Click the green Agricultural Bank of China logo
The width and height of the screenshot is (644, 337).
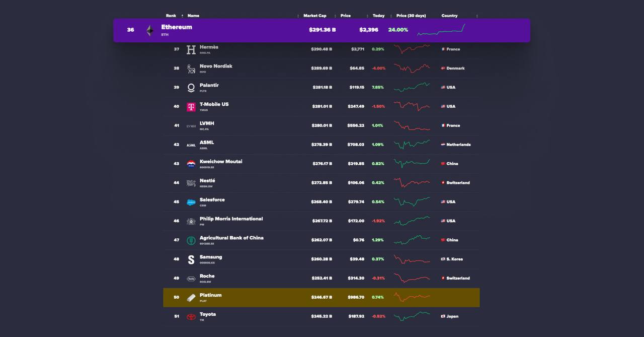click(191, 240)
